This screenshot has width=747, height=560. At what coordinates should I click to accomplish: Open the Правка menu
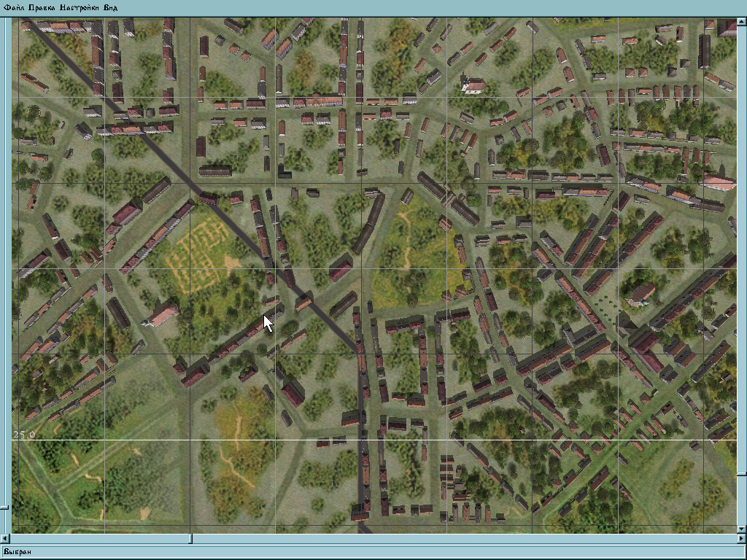[42, 7]
